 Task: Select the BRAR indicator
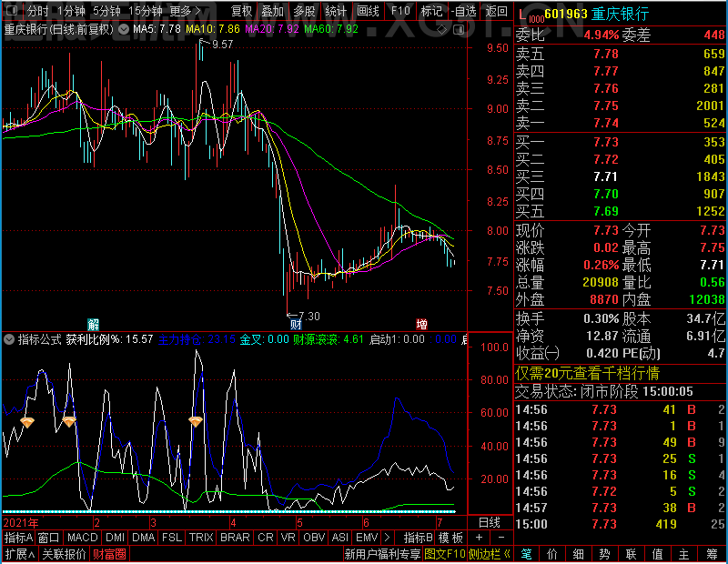coord(235,538)
